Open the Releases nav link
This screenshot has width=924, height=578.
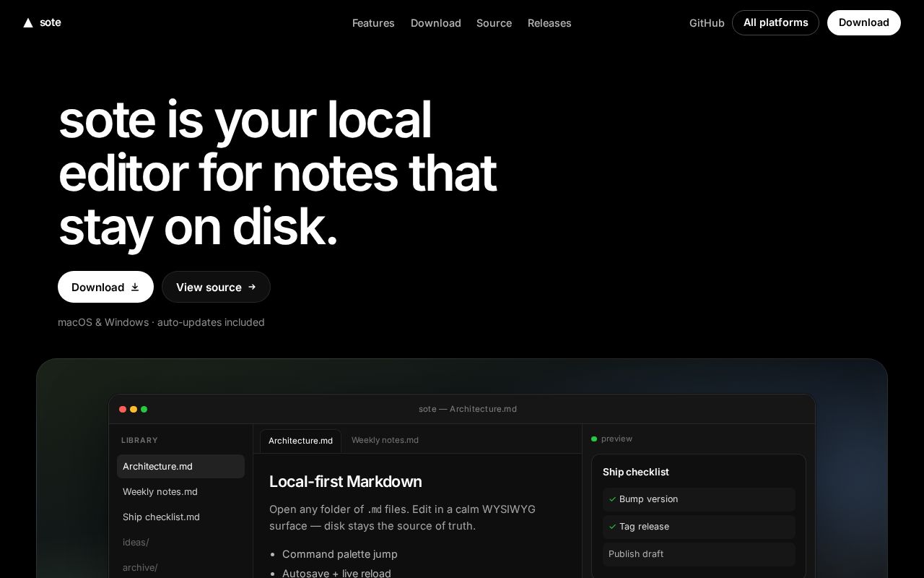549,23
